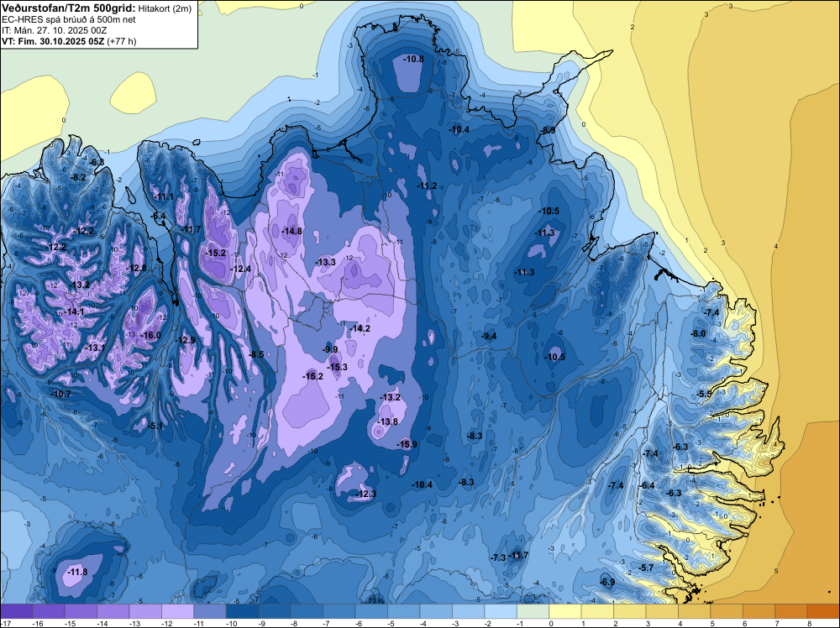Screen dimensions: 840x628
Task: Click the -14 tick label on the color bar
Action: (x=102, y=624)
